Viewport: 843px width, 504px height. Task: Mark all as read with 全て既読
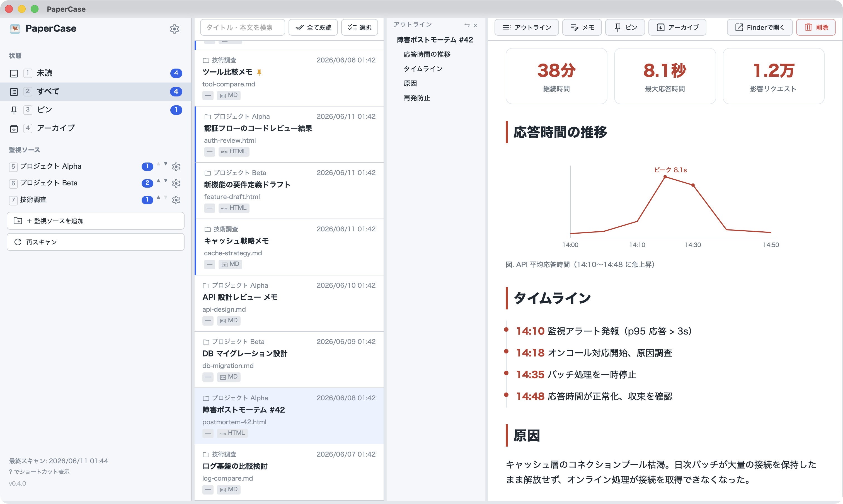pyautogui.click(x=313, y=27)
